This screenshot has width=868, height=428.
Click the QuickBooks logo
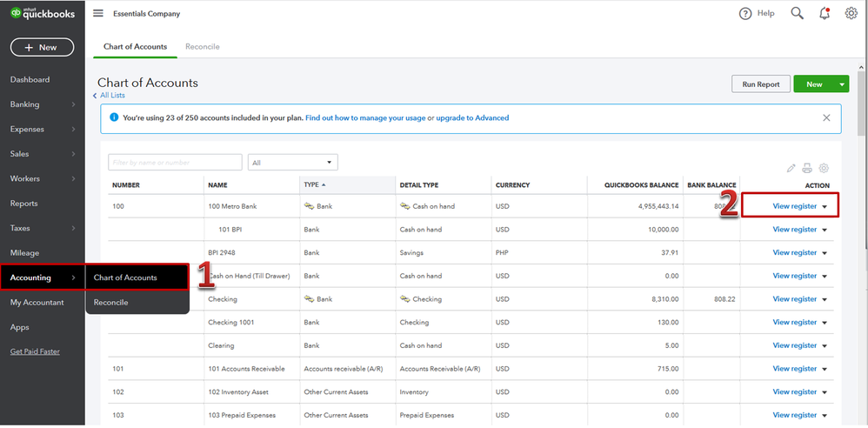[x=43, y=14]
